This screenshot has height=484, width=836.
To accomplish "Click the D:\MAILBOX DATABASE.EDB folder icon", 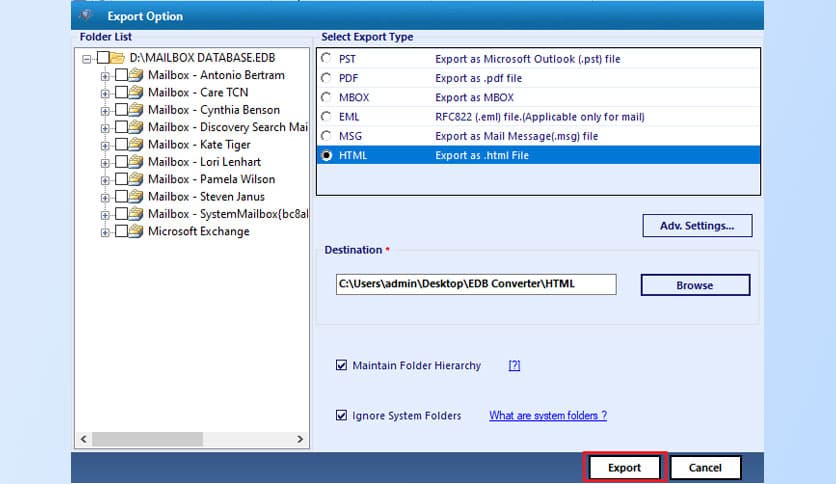I will coord(118,58).
